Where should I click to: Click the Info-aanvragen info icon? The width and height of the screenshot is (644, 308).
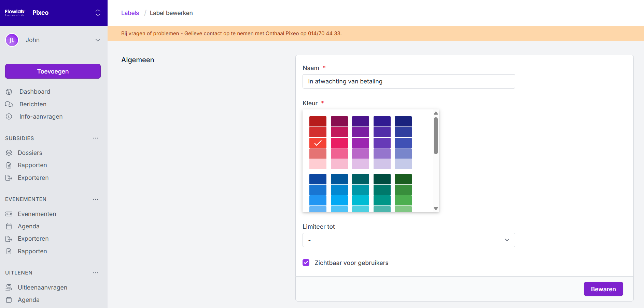click(x=9, y=117)
